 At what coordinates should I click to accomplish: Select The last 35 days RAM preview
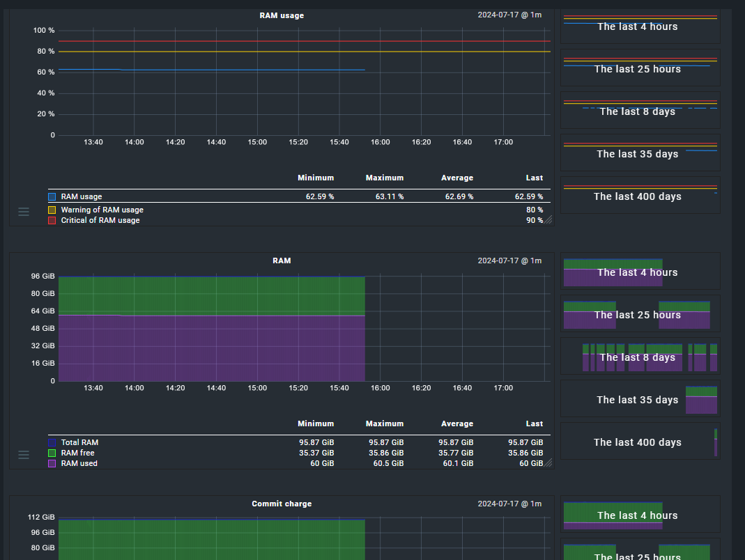637,400
